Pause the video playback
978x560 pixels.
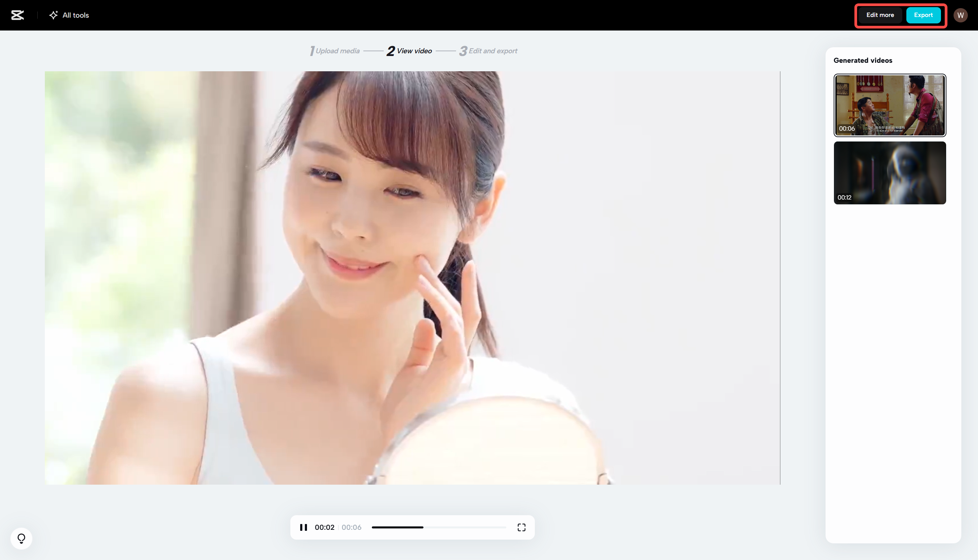(304, 527)
